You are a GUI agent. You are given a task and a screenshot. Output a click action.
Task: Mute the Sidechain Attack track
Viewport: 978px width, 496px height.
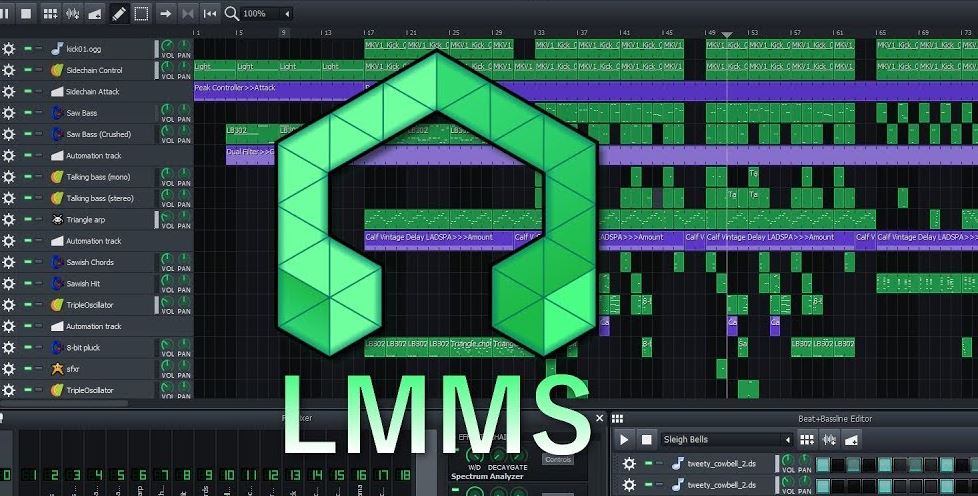pos(27,91)
